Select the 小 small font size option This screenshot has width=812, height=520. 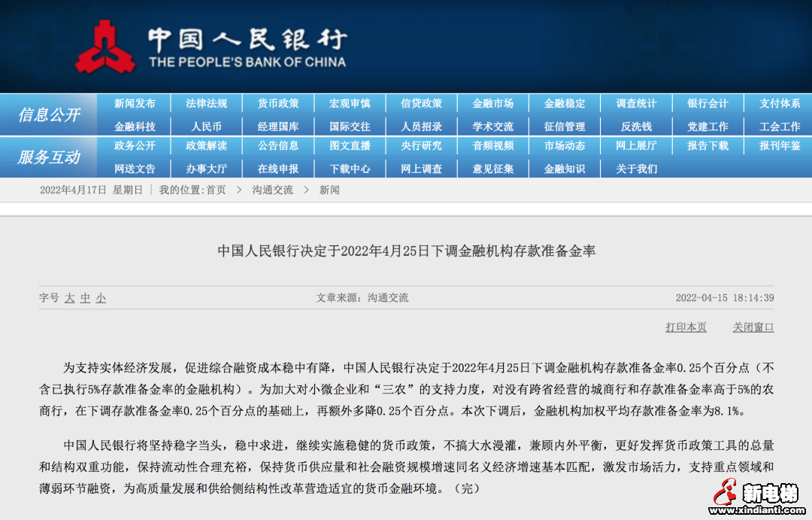(100, 298)
